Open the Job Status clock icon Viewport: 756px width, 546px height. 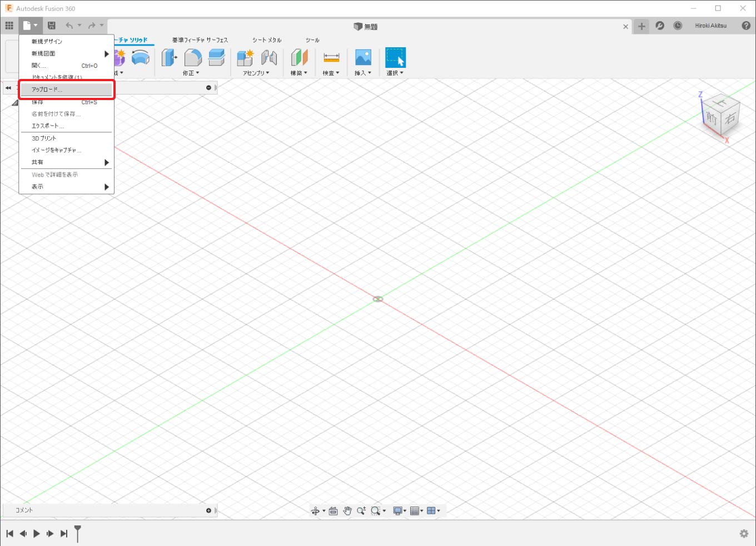point(678,26)
